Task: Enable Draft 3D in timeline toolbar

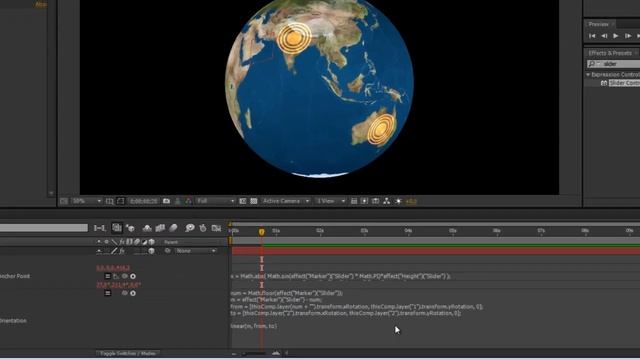Action: [x=130, y=228]
